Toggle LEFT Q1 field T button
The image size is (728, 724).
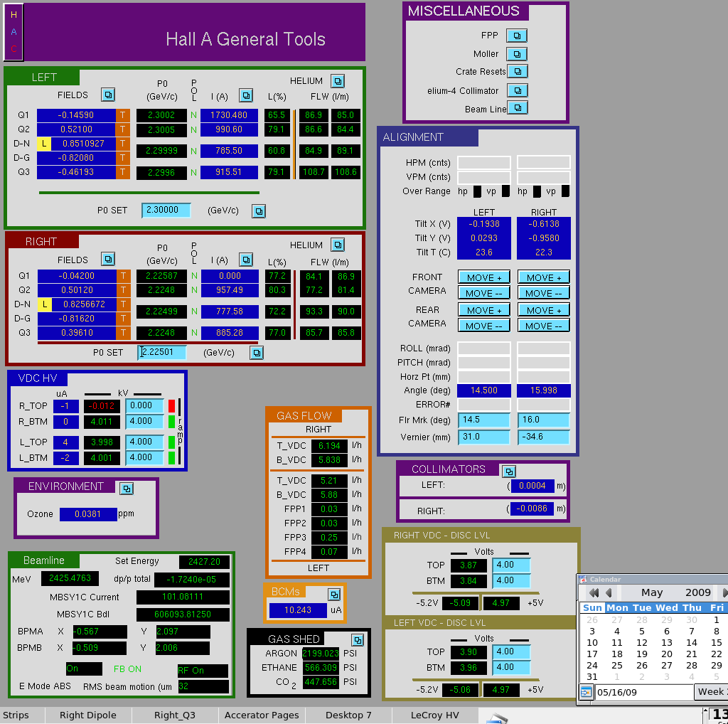pyautogui.click(x=122, y=115)
